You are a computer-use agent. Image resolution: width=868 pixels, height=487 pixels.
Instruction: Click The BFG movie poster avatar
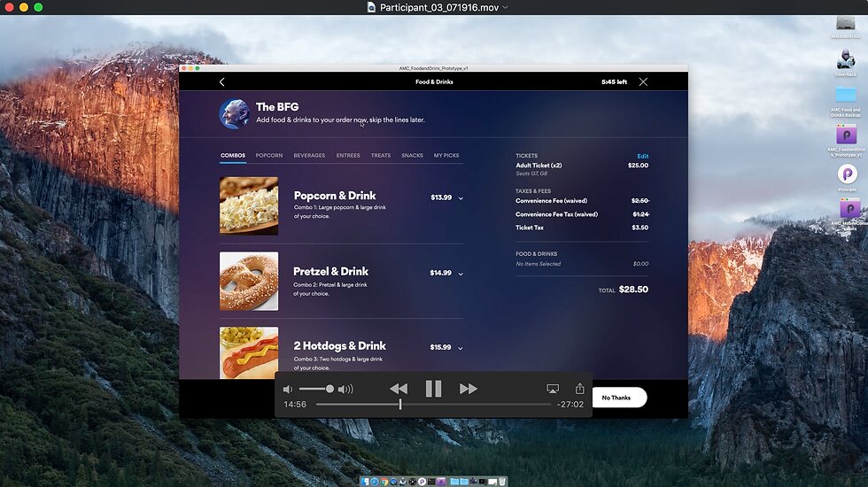234,113
